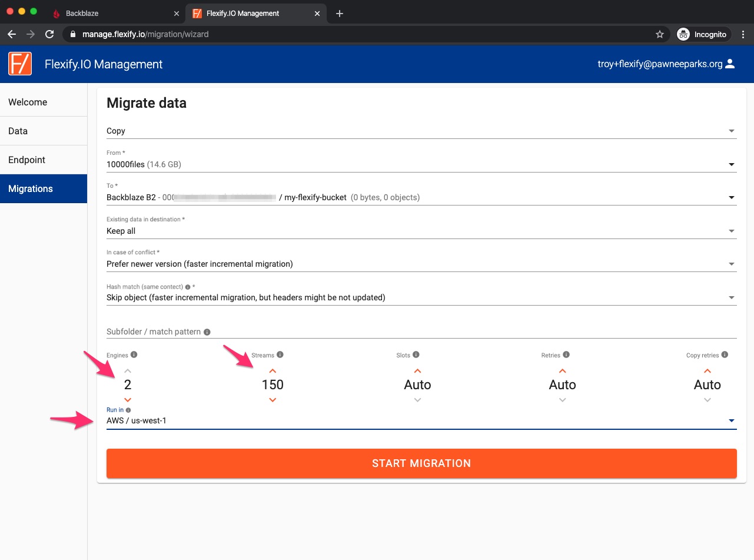Viewport: 754px width, 560px height.
Task: Click the Incognito indicator icon
Action: pyautogui.click(x=683, y=34)
